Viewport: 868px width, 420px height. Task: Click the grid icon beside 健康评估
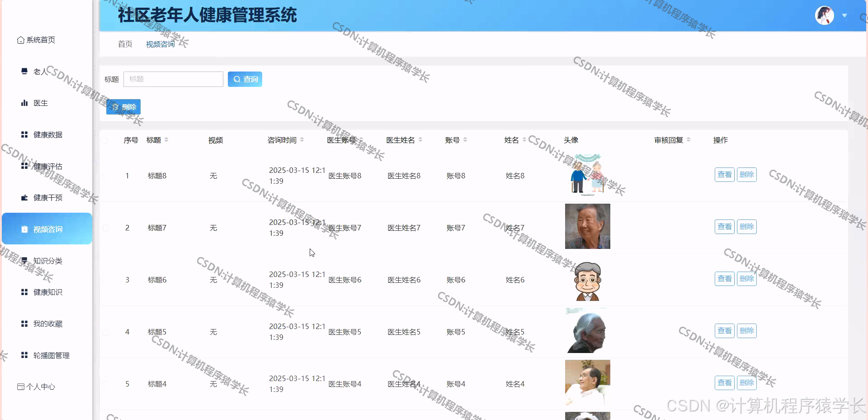[x=24, y=166]
